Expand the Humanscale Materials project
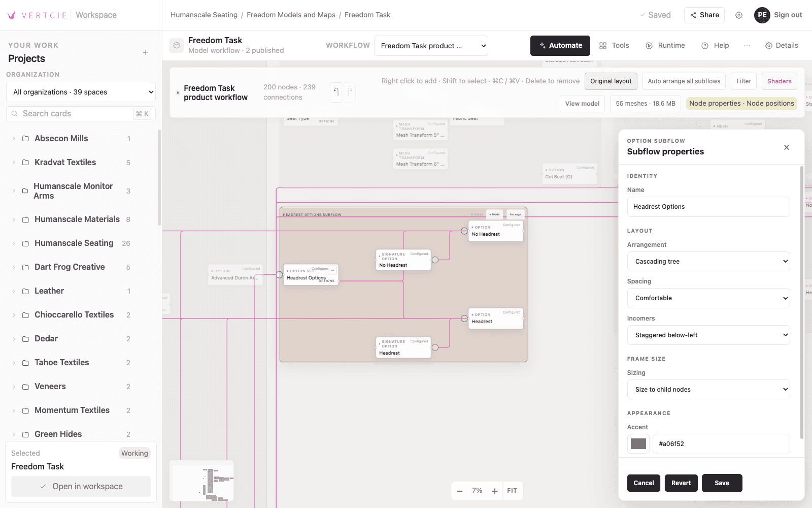This screenshot has width=812, height=508. pos(14,219)
